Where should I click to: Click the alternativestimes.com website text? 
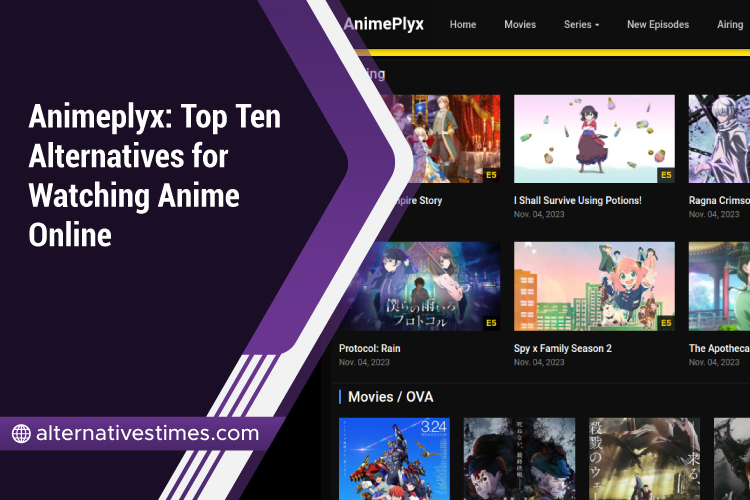147,433
